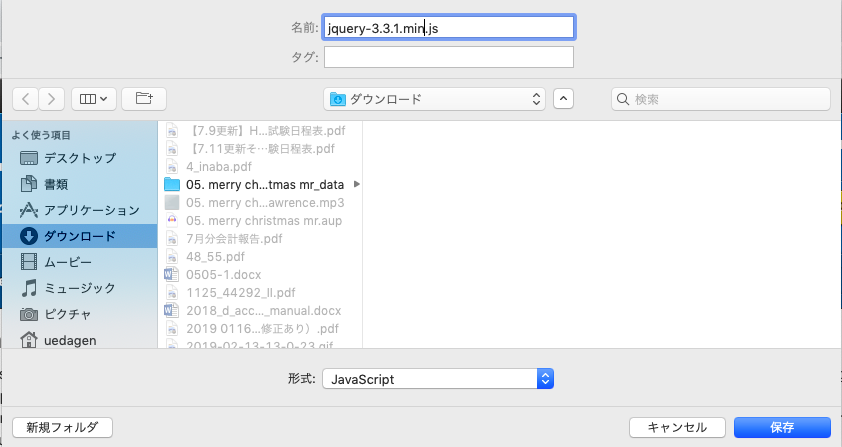Click the blue folder icon of mr_data

pos(172,184)
